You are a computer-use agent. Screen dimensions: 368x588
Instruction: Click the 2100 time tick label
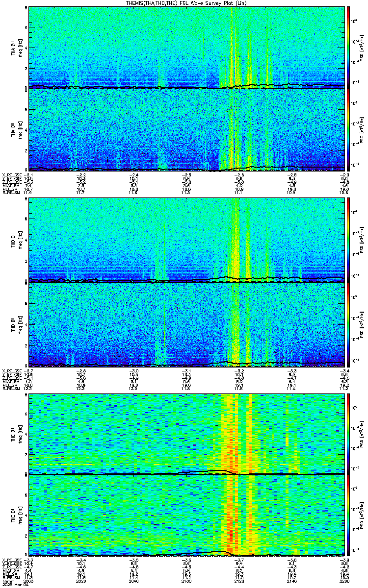click(x=186, y=581)
